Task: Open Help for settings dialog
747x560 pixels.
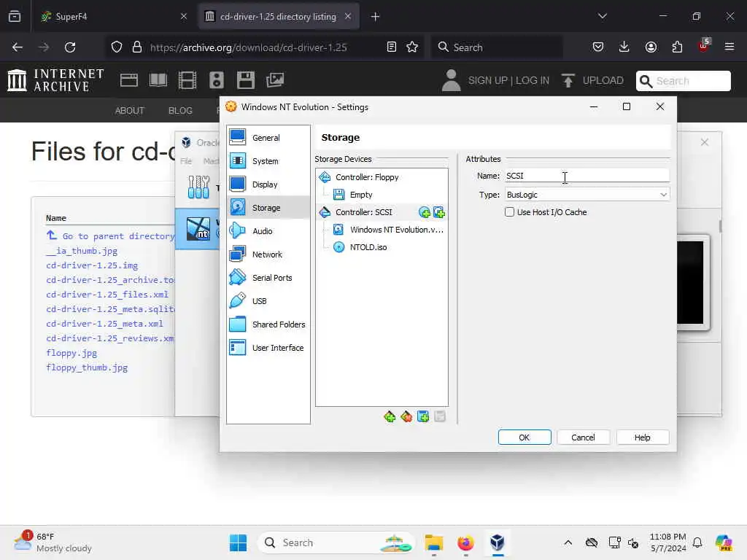Action: pyautogui.click(x=642, y=437)
